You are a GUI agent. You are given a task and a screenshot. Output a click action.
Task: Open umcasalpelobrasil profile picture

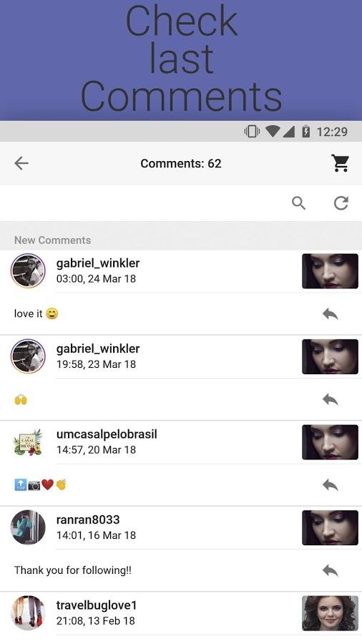[28, 442]
